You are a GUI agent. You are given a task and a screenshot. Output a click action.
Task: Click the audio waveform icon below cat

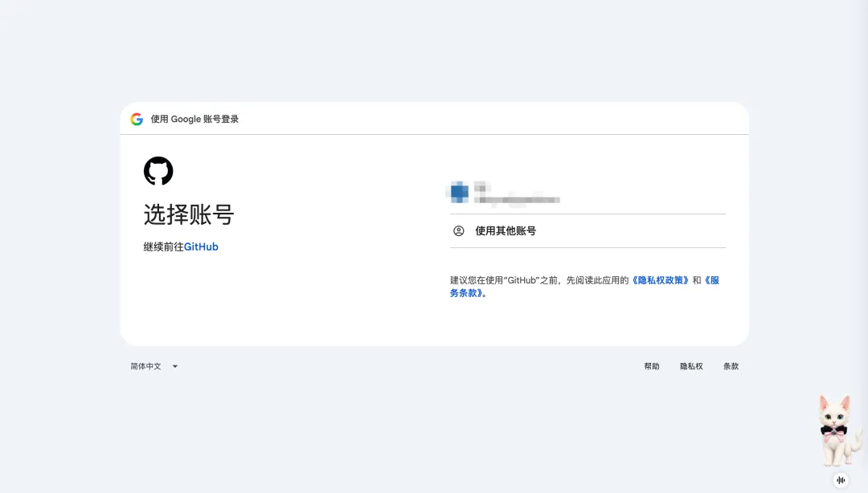[841, 480]
